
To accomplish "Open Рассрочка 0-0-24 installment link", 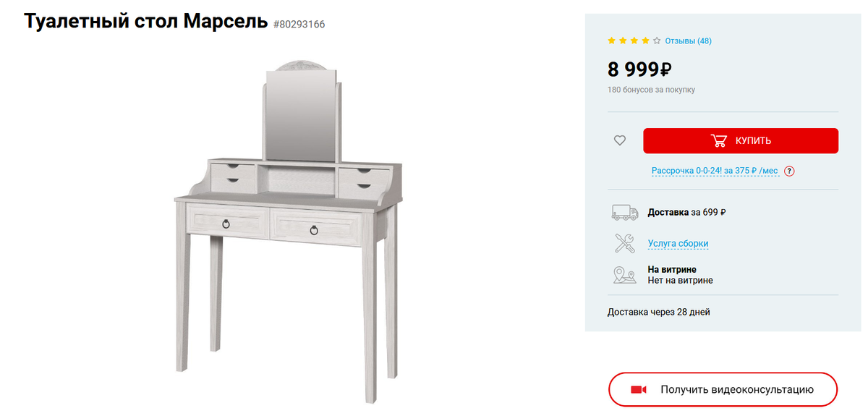I will click(x=715, y=171).
